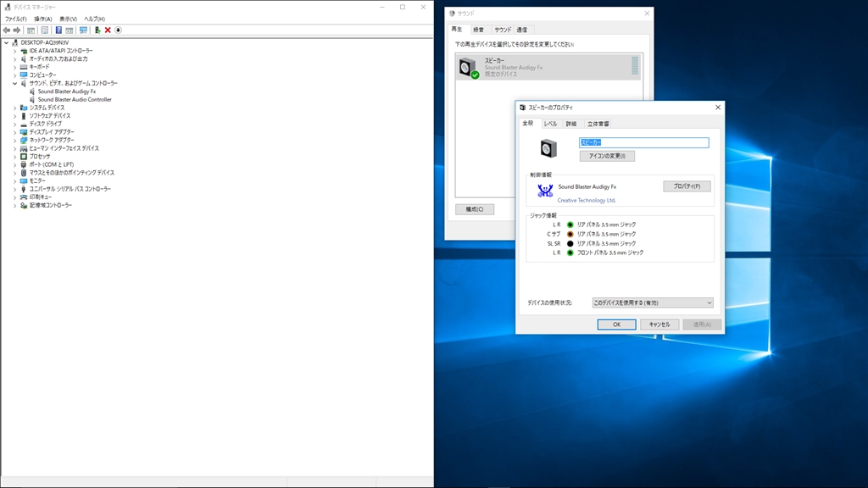
Task: Click the ディスプレイ アダプター category icon
Action: pos(24,132)
